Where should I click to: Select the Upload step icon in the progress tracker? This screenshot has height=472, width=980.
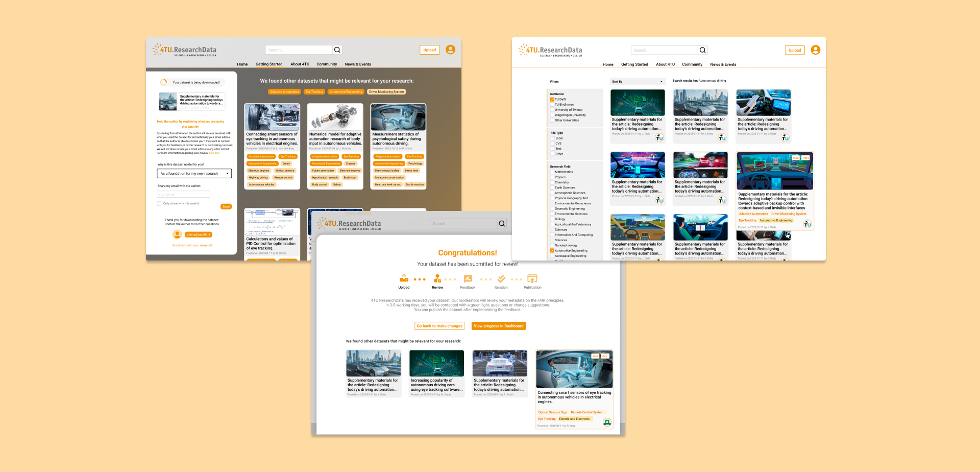pos(404,278)
